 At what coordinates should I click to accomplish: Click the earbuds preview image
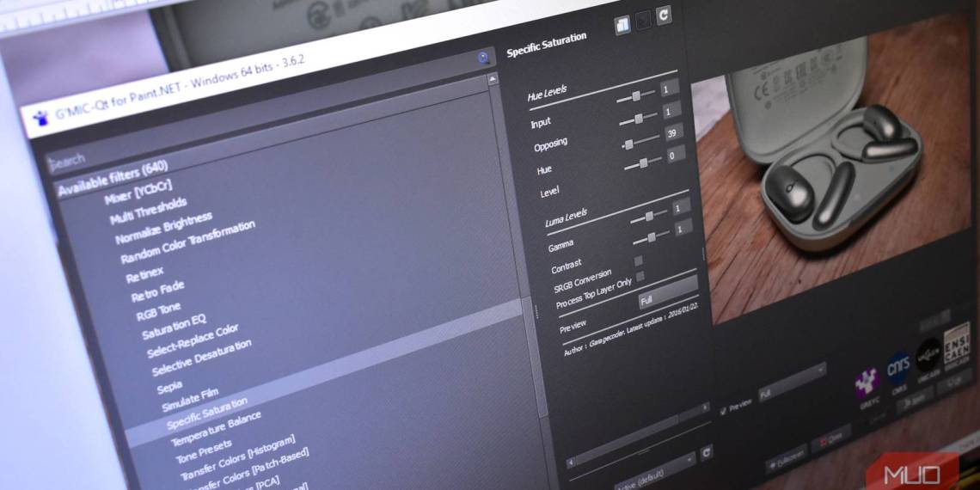click(x=834, y=168)
